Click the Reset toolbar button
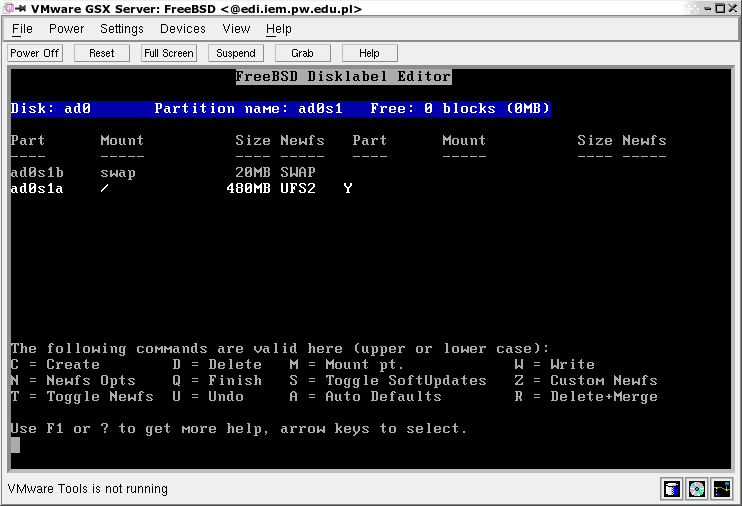Viewport: 742px width, 506px height. [x=102, y=53]
